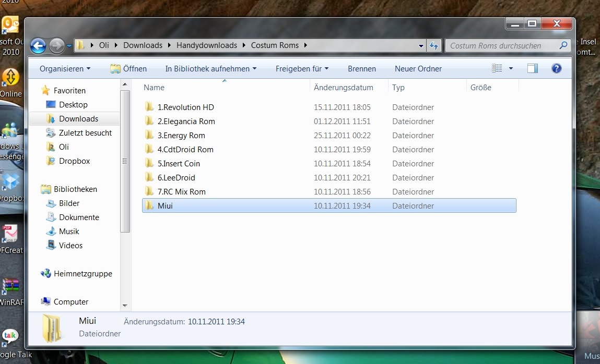Click navigation pane scrollbar down arrow

tap(125, 306)
